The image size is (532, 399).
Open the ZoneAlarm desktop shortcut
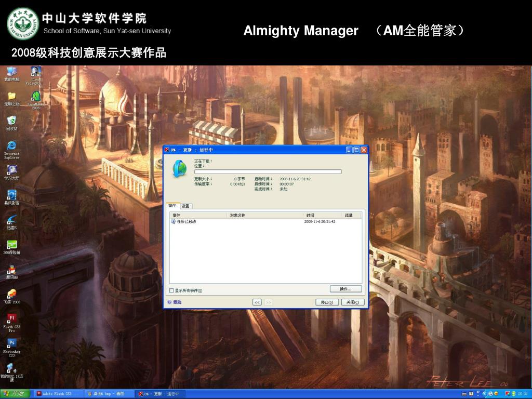[x=36, y=100]
